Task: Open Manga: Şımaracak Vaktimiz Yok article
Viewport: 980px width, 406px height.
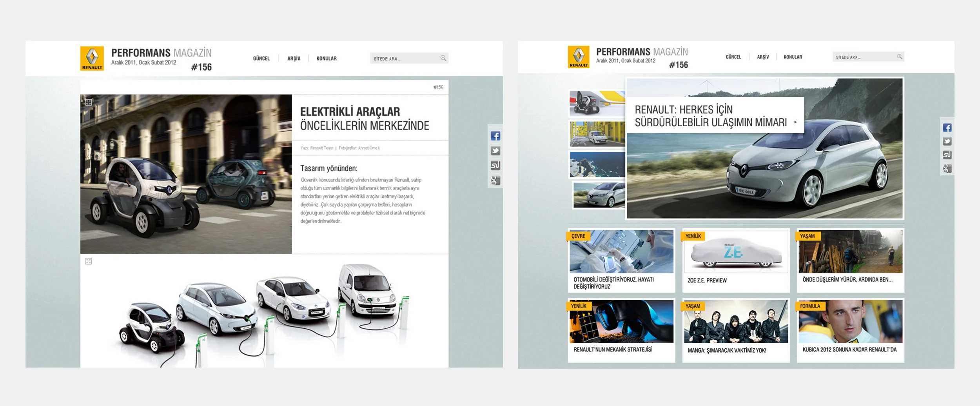Action: coord(727,350)
